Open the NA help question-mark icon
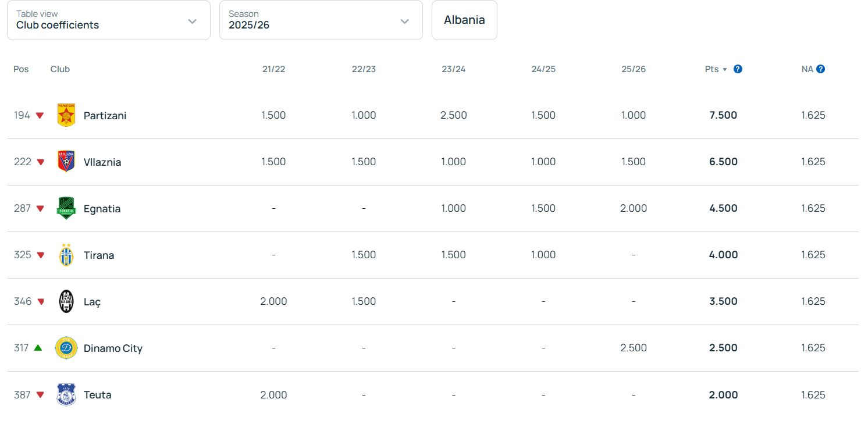868x431 pixels. 821,69
